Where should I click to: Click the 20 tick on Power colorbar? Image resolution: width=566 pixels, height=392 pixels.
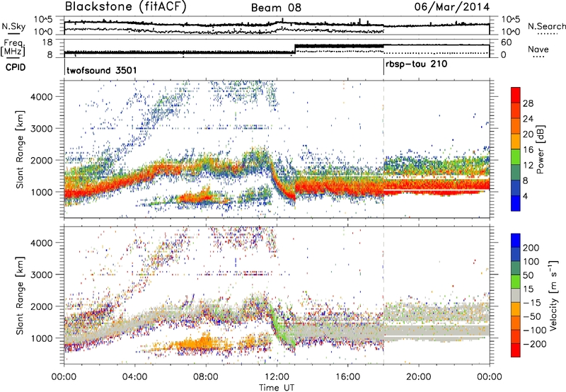(x=528, y=134)
